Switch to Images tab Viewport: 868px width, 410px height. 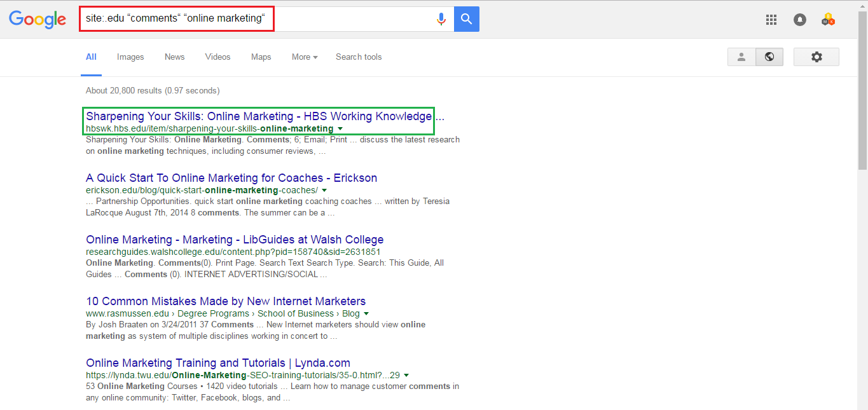pos(130,57)
